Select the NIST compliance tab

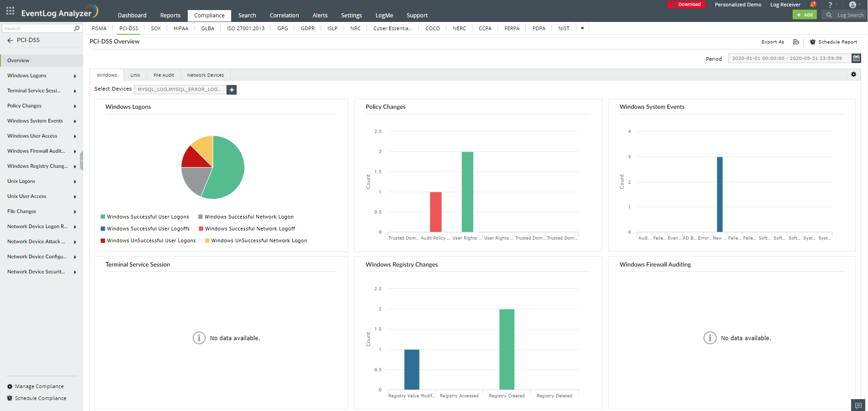tap(564, 28)
